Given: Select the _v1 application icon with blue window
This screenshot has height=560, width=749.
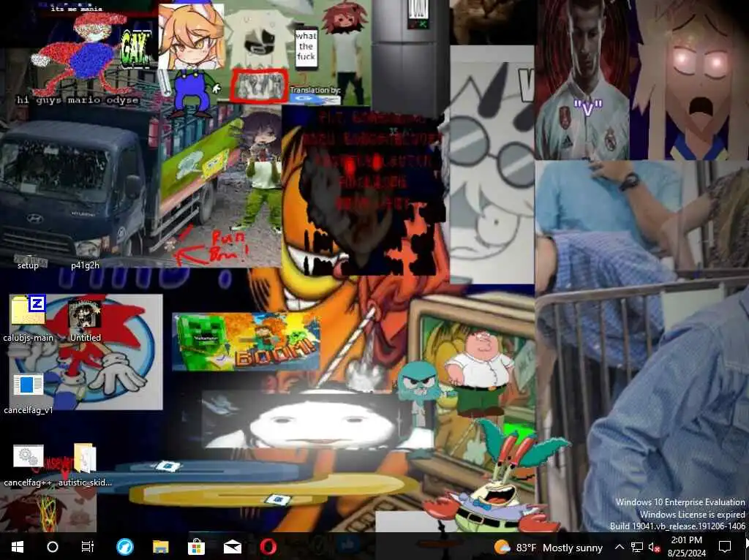Looking at the screenshot, I should [29, 393].
